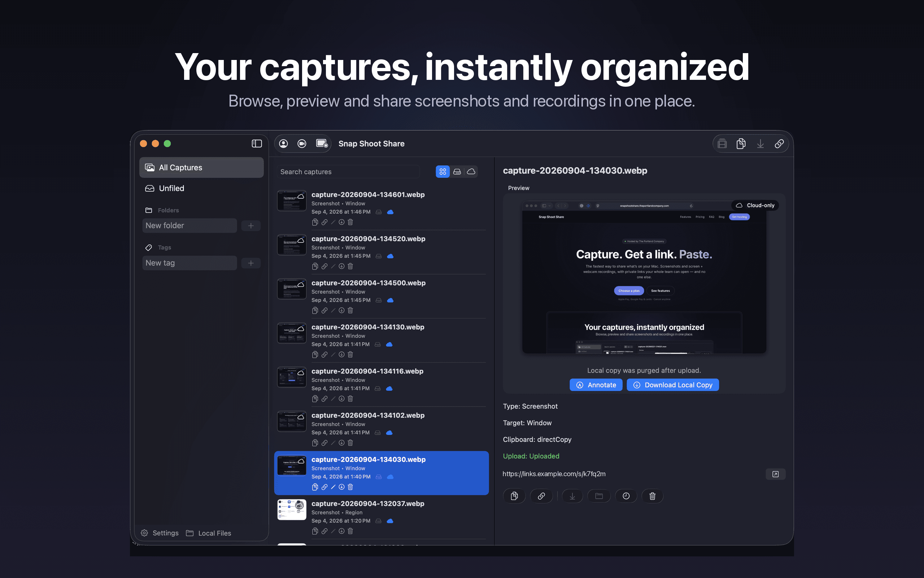
Task: Download capture-20260904-134102.webp from its row
Action: click(341, 443)
